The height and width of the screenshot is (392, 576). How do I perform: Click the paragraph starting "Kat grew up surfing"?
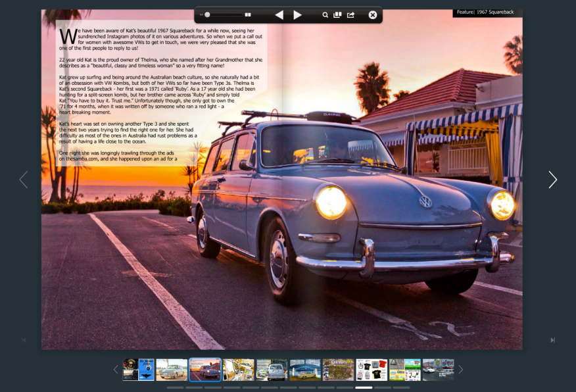click(x=159, y=95)
